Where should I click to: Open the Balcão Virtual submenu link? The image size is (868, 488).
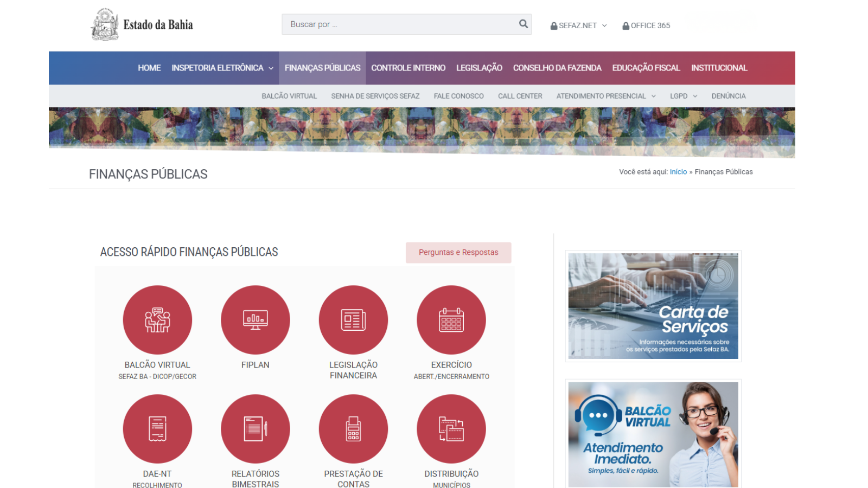[289, 96]
